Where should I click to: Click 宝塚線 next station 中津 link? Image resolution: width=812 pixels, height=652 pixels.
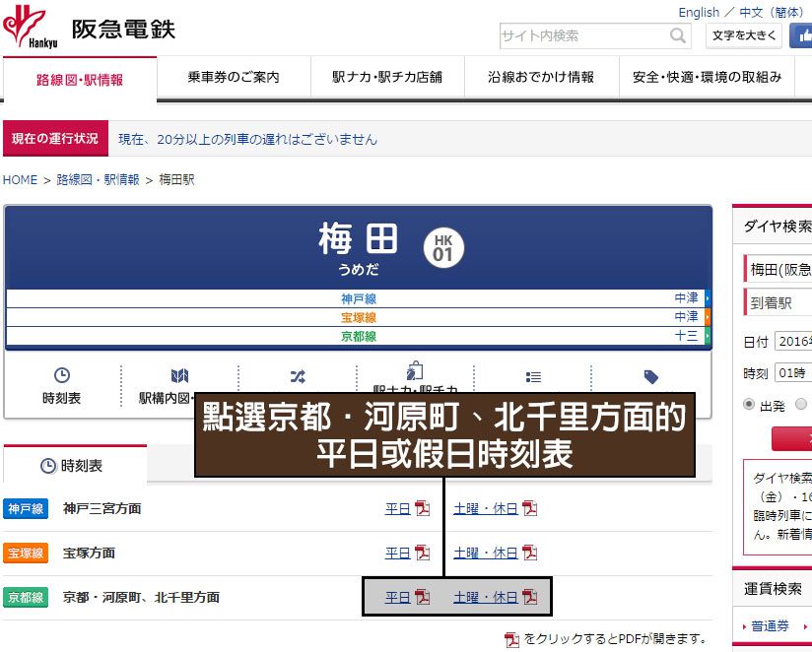point(686,317)
